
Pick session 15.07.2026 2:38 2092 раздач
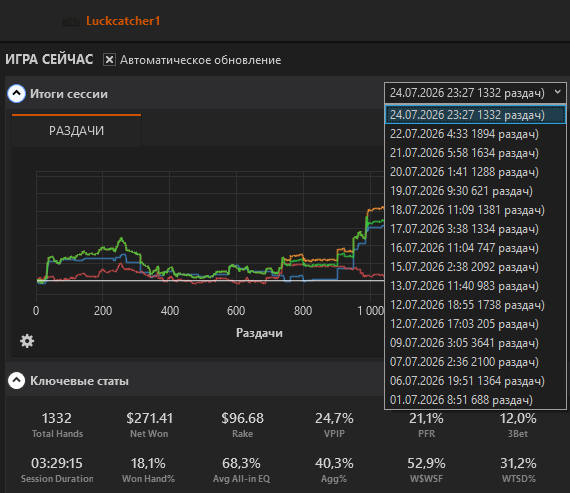(x=475, y=267)
